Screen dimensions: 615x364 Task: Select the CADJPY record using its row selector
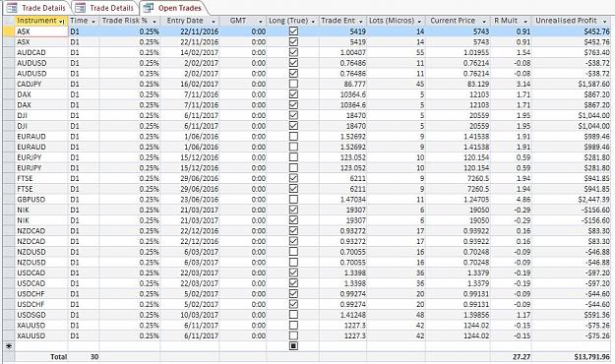(9, 84)
